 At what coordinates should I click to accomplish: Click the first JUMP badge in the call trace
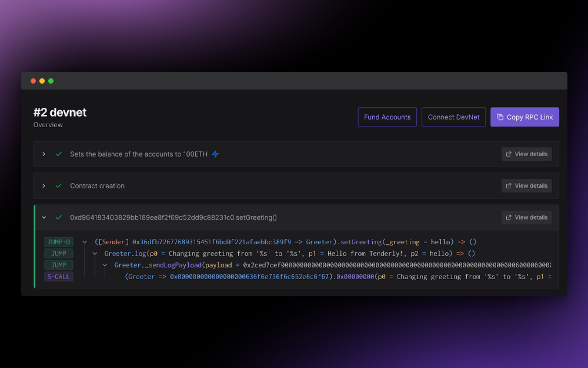pos(58,253)
